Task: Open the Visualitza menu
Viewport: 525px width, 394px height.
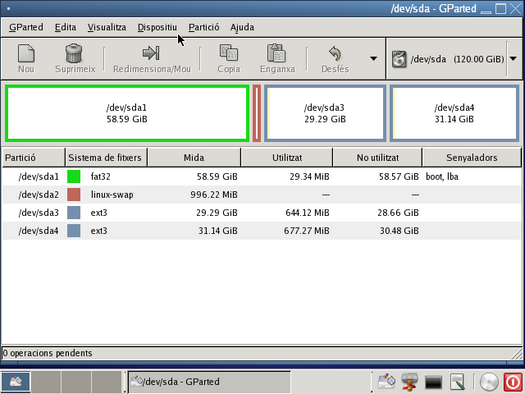Action: pos(107,27)
